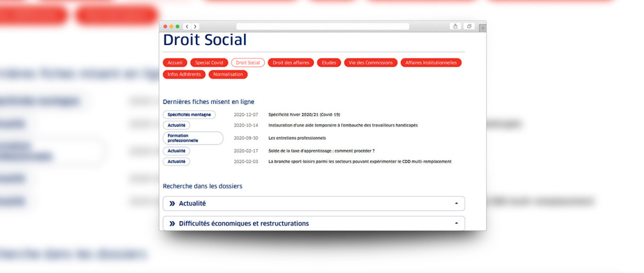The width and height of the screenshot is (644, 273).
Task: Select the date 2020-02-17
Action: (x=246, y=151)
